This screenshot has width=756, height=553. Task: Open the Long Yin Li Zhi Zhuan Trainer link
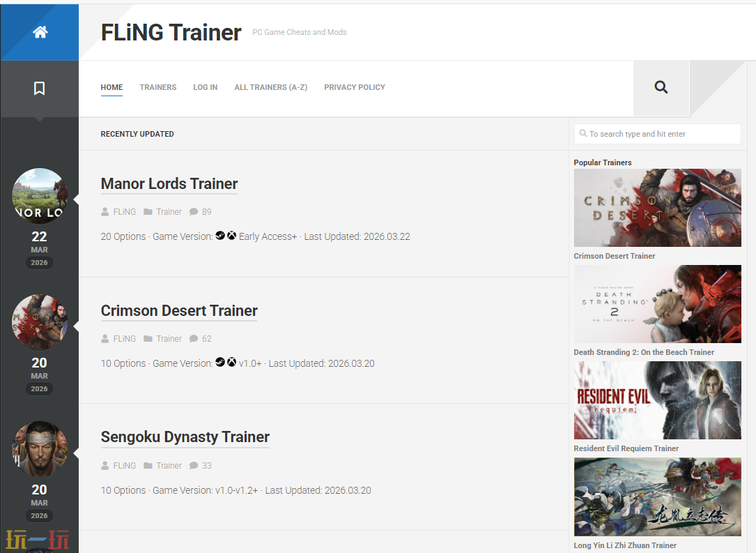coord(625,545)
